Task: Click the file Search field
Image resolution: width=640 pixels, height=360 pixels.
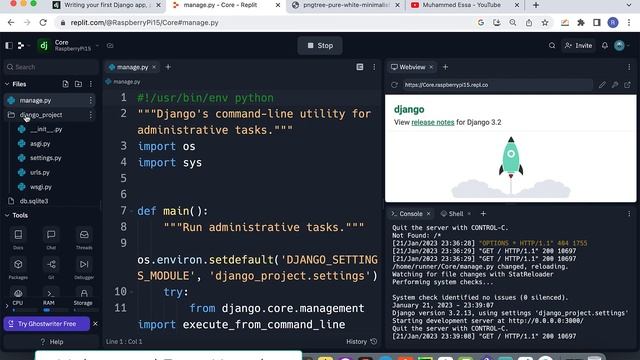Action: pyautogui.click(x=51, y=67)
